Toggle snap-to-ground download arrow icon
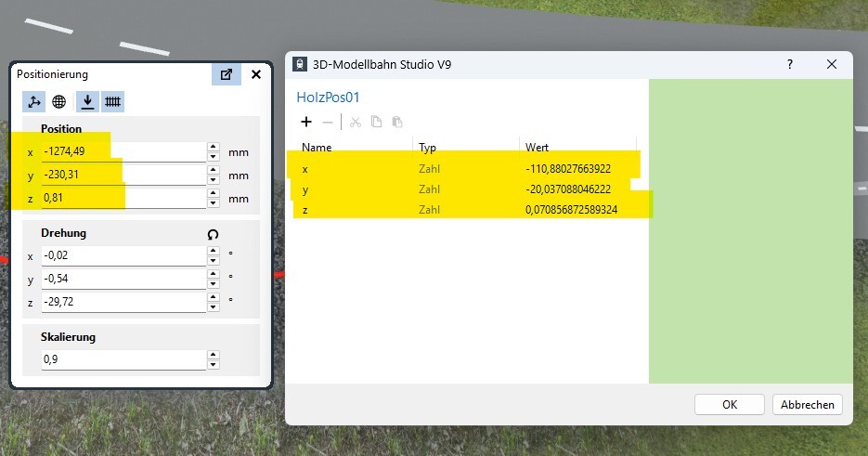This screenshot has height=456, width=868. coord(87,102)
